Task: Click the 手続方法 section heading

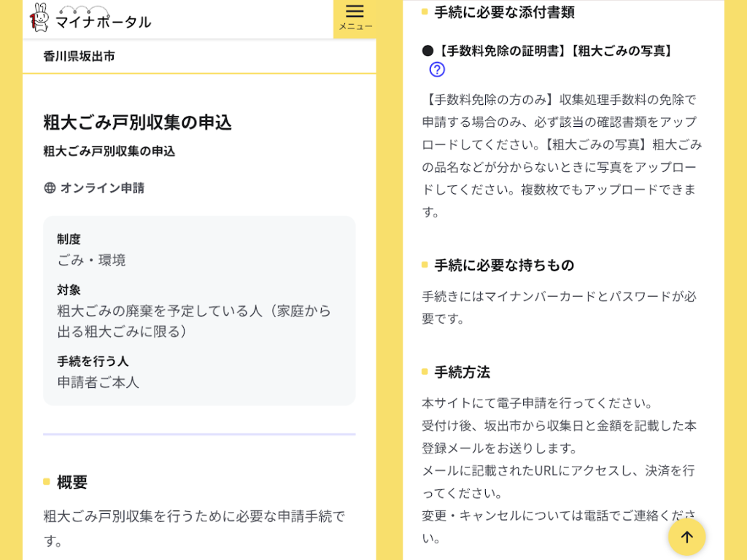Action: (462, 372)
